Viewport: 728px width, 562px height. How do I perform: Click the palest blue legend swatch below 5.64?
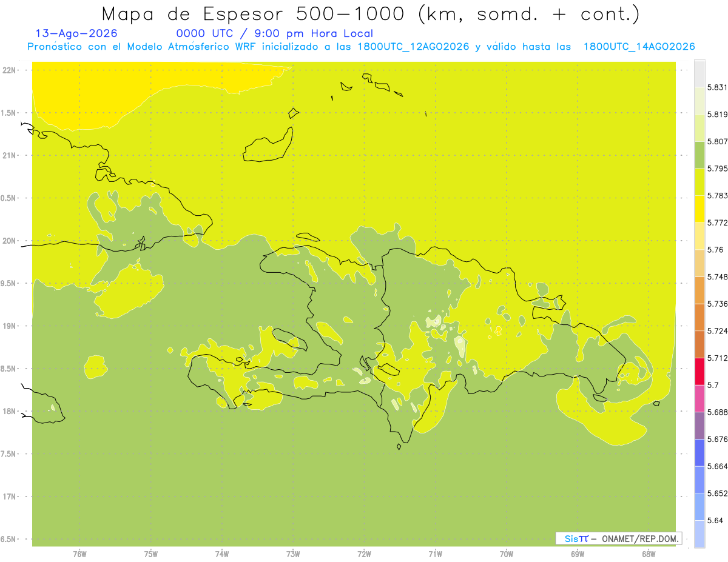tap(699, 534)
